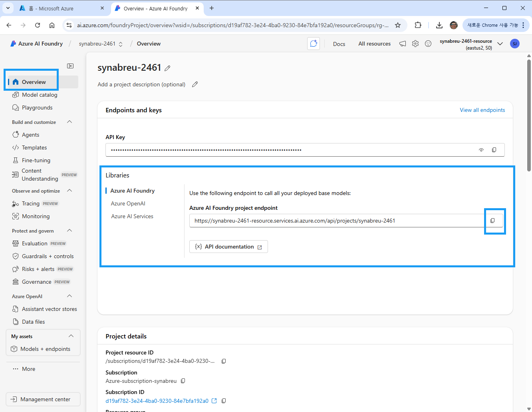
Task: Click the browser address bar
Action: click(x=233, y=25)
